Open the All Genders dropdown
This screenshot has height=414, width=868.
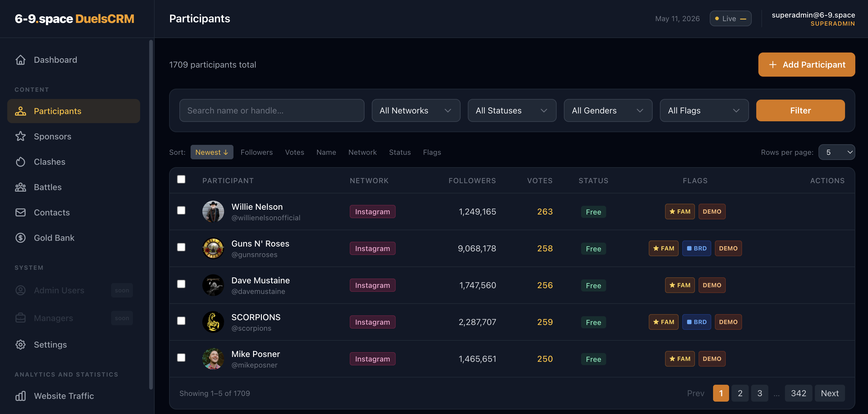click(608, 110)
